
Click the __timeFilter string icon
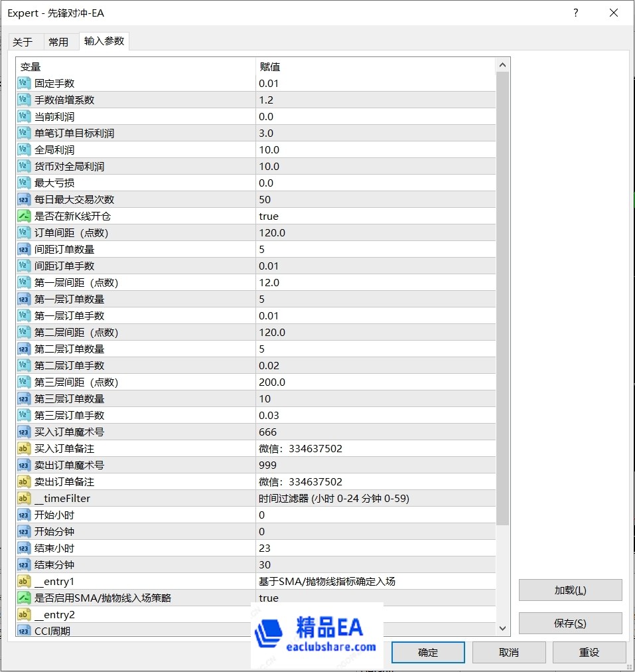click(x=24, y=498)
